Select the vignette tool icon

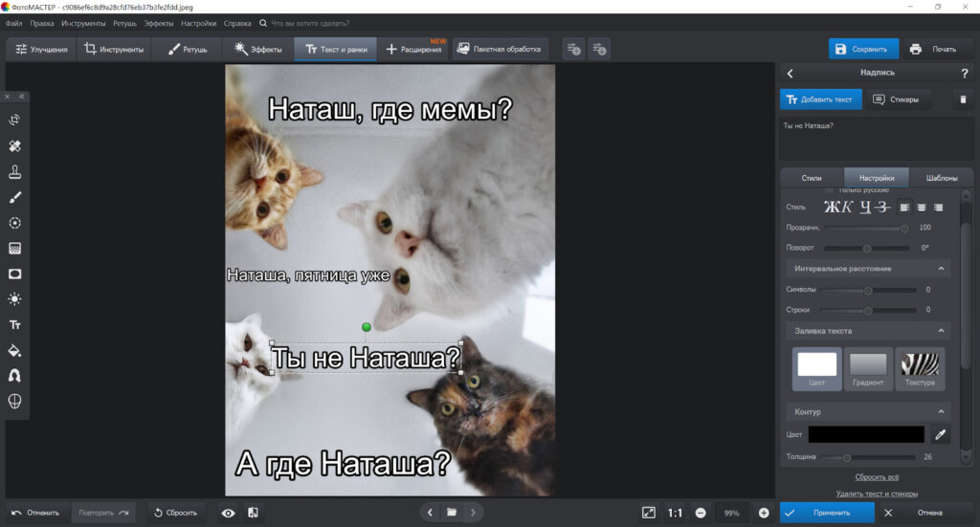tap(15, 274)
